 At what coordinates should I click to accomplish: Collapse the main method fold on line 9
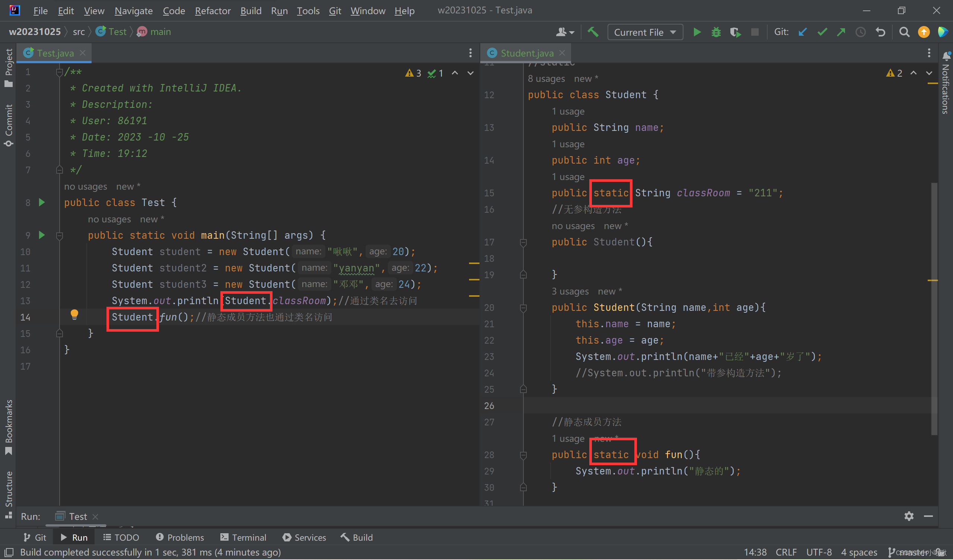coord(59,236)
